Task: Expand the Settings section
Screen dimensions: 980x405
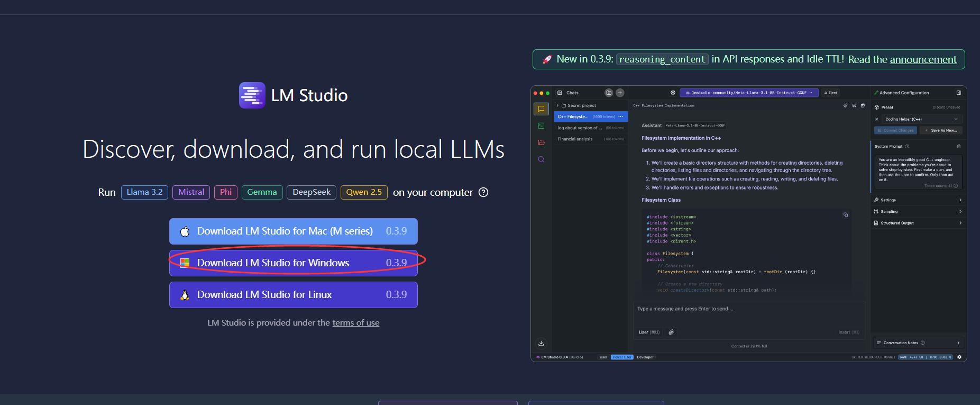Action: click(918, 200)
